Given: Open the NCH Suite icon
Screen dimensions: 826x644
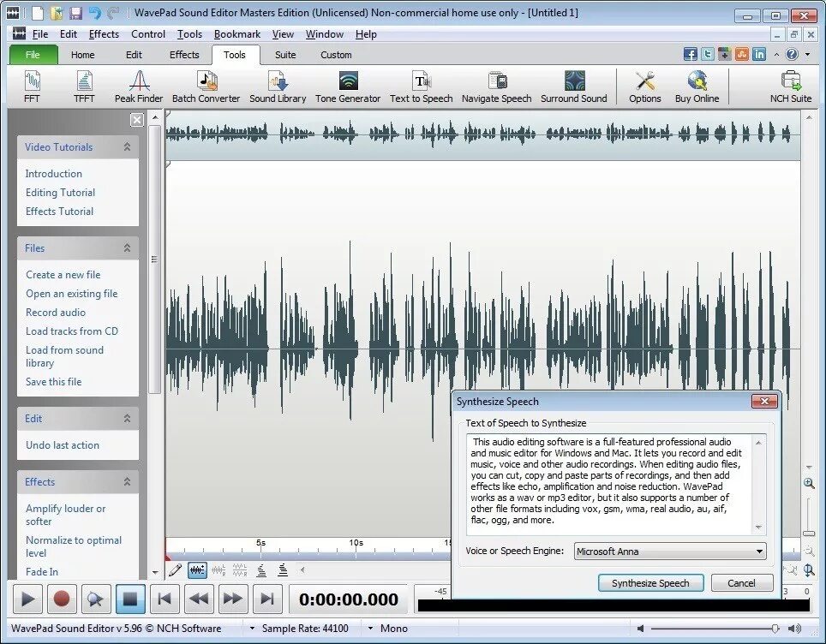Looking at the screenshot, I should [x=791, y=86].
